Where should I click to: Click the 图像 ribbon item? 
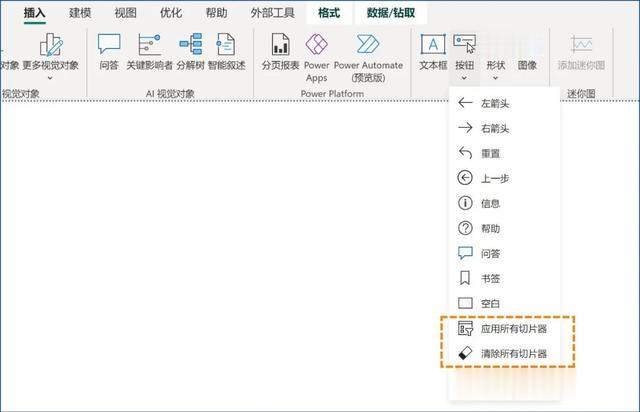click(527, 65)
